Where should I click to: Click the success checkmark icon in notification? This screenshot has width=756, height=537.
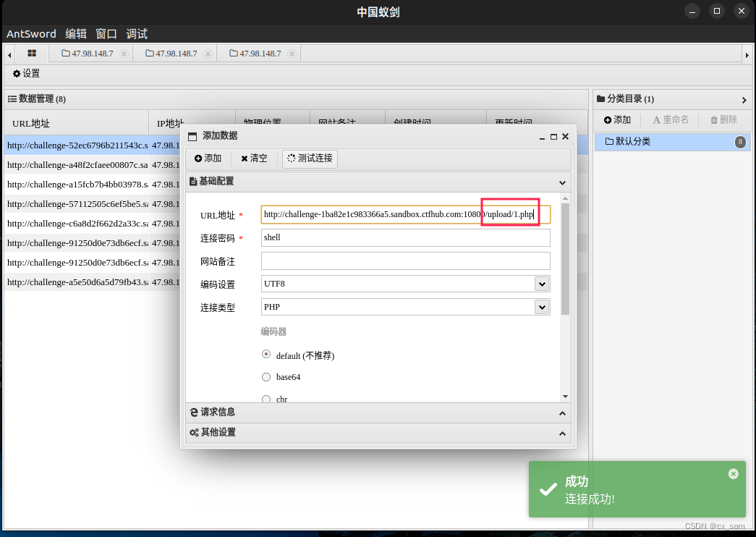pyautogui.click(x=548, y=490)
